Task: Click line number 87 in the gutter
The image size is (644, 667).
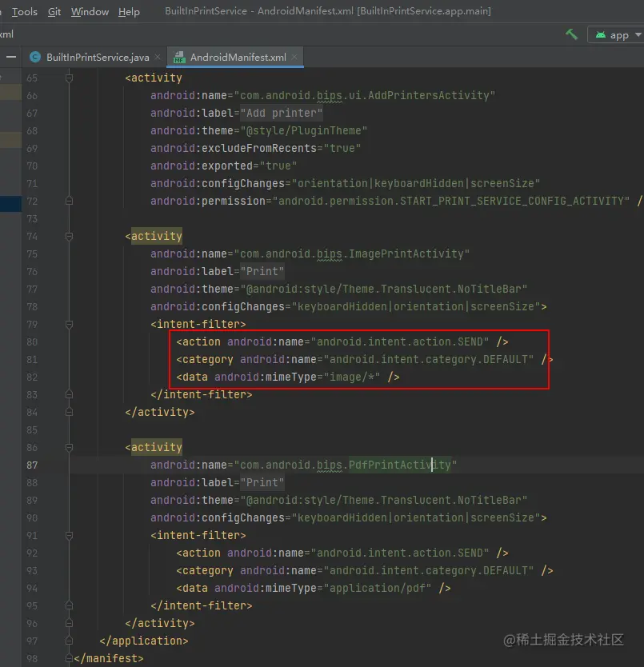Action: [x=32, y=465]
